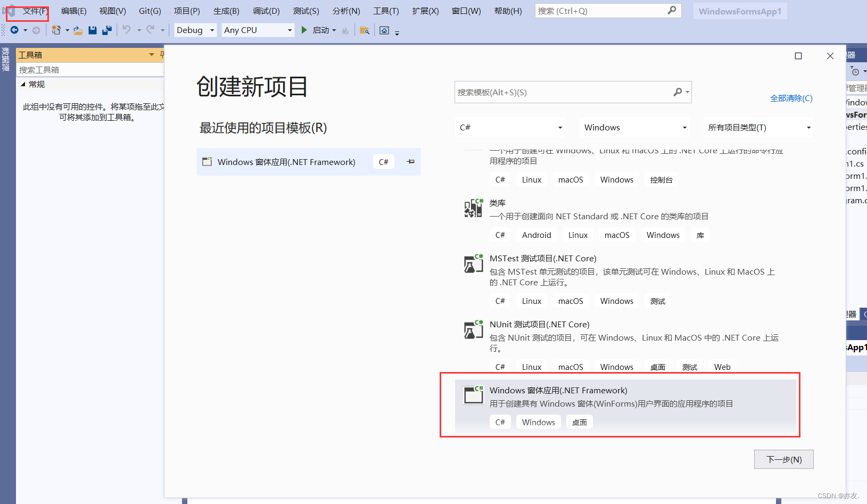Open the Git(G) menu
867x504 pixels.
pyautogui.click(x=150, y=11)
